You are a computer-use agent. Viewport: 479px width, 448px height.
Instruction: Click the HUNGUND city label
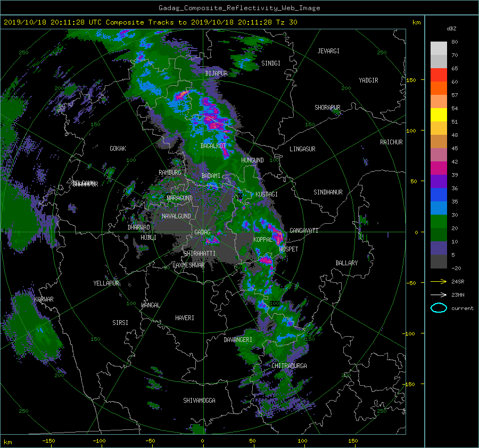coord(252,160)
